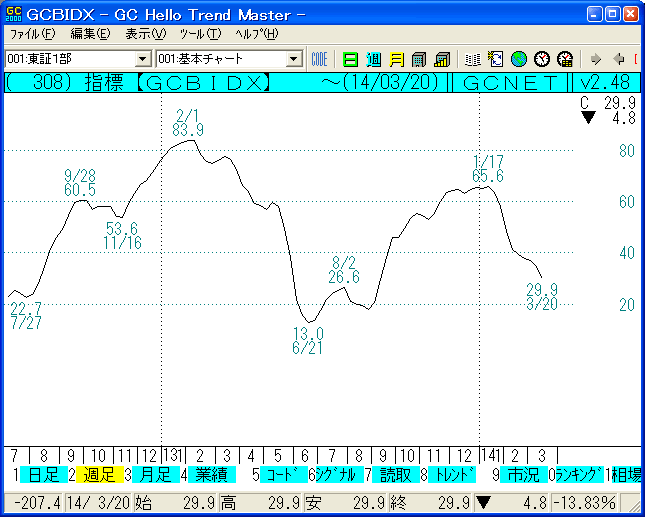Maximize the GCBIDX window
Screen dimensions: 645x517
coord(613,15)
